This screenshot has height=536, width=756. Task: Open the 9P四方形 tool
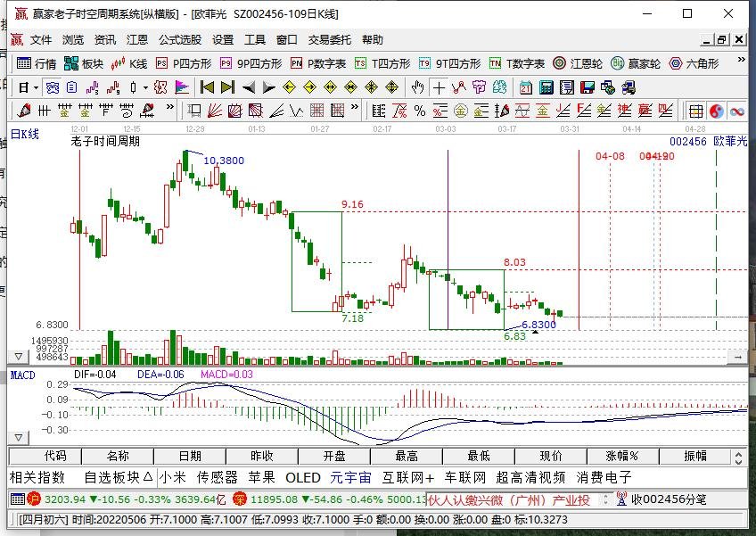251,63
